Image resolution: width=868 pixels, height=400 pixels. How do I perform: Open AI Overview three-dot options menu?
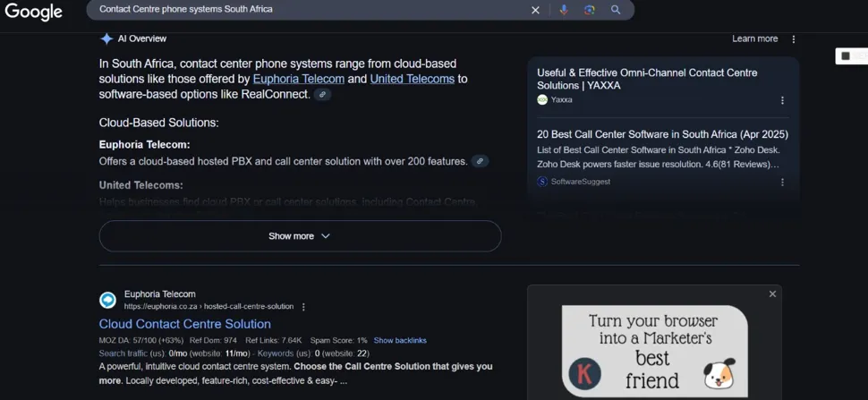(x=794, y=39)
